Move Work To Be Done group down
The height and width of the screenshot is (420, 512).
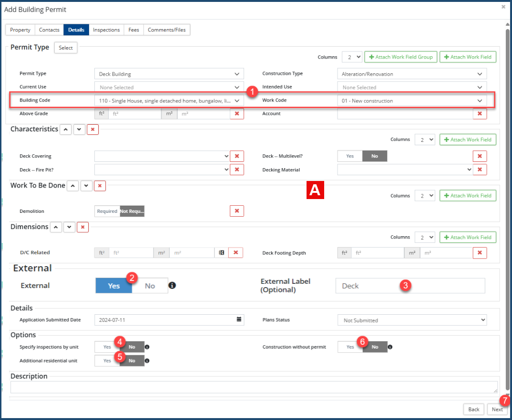pos(86,186)
